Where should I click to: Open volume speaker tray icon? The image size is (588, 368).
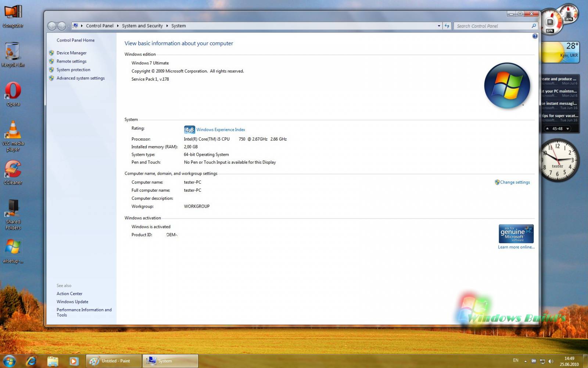[551, 361]
